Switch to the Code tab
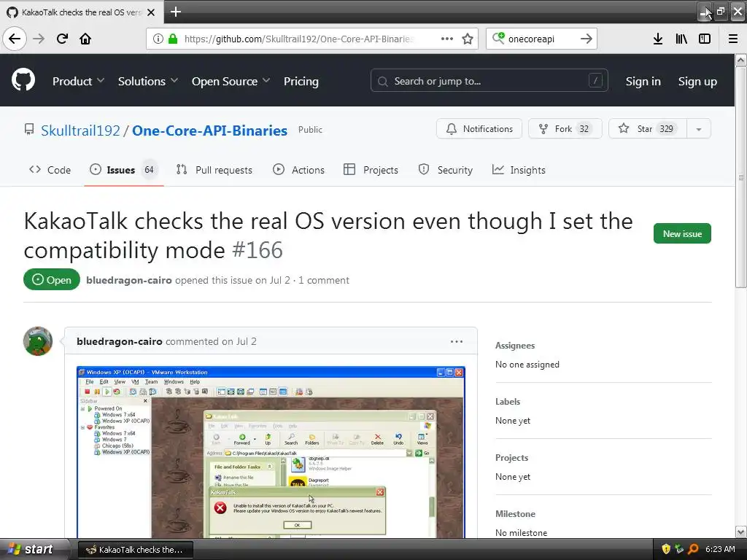 point(50,170)
